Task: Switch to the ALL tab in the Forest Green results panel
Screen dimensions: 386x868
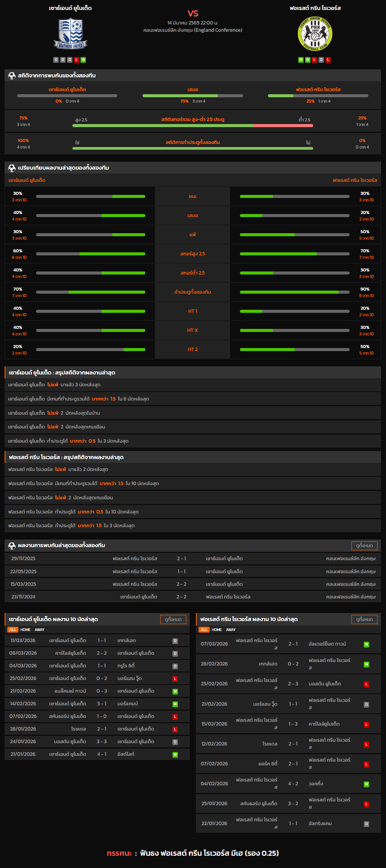Action: click(x=204, y=630)
